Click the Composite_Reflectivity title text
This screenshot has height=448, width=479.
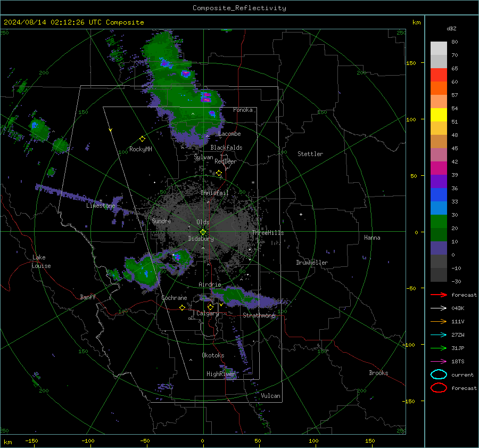[x=239, y=8]
